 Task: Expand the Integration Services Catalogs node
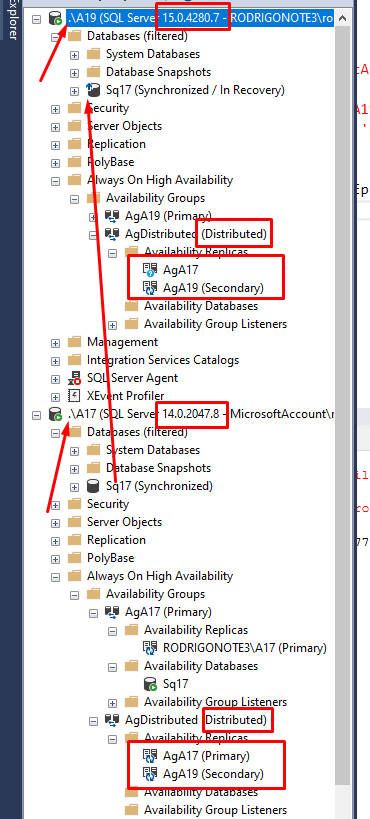(55, 361)
